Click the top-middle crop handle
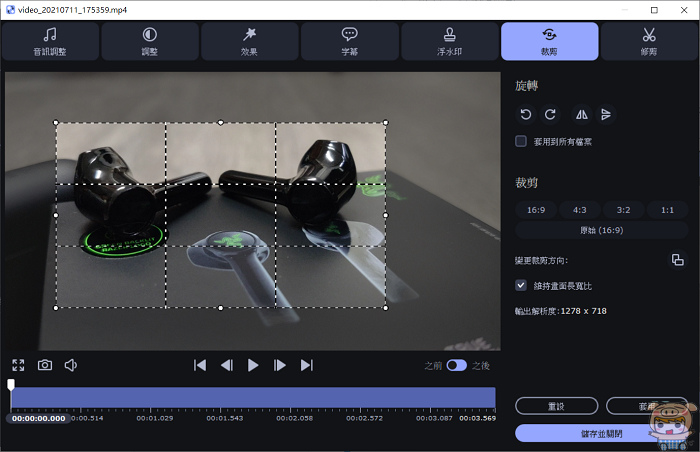 221,122
